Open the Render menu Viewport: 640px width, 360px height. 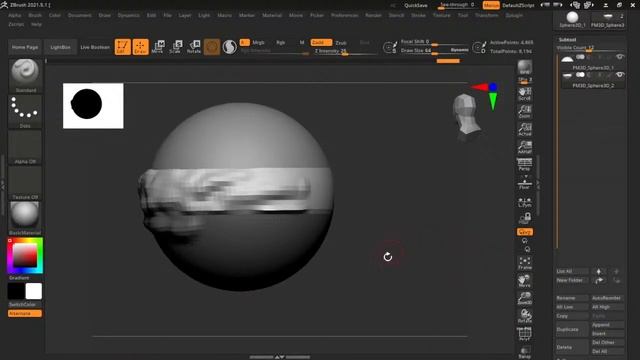[x=373, y=15]
